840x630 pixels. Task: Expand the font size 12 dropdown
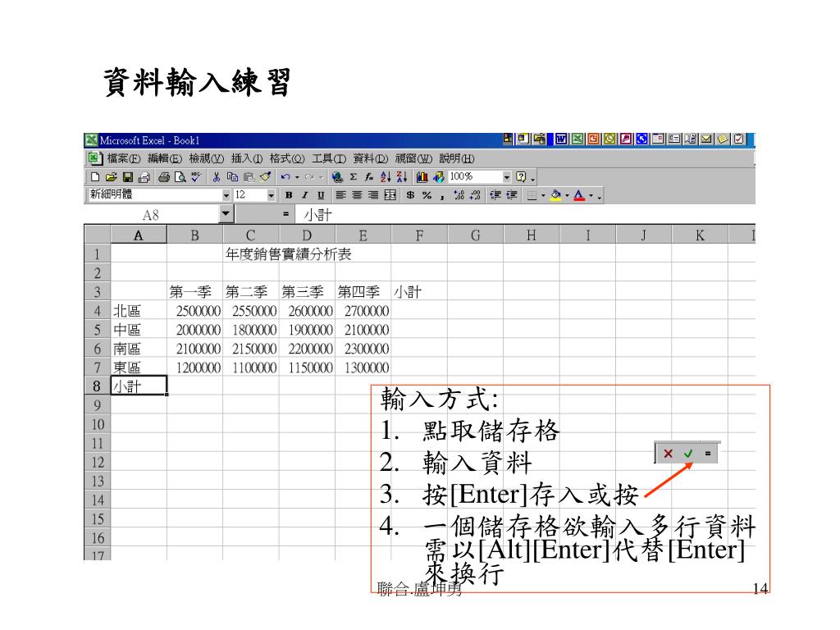(271, 195)
